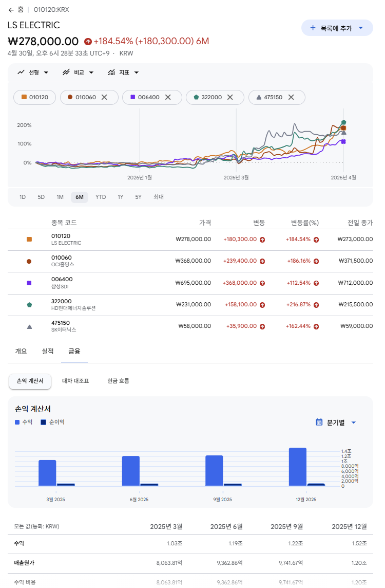Click the up-arrow icon beside +112.54%

click(316, 283)
